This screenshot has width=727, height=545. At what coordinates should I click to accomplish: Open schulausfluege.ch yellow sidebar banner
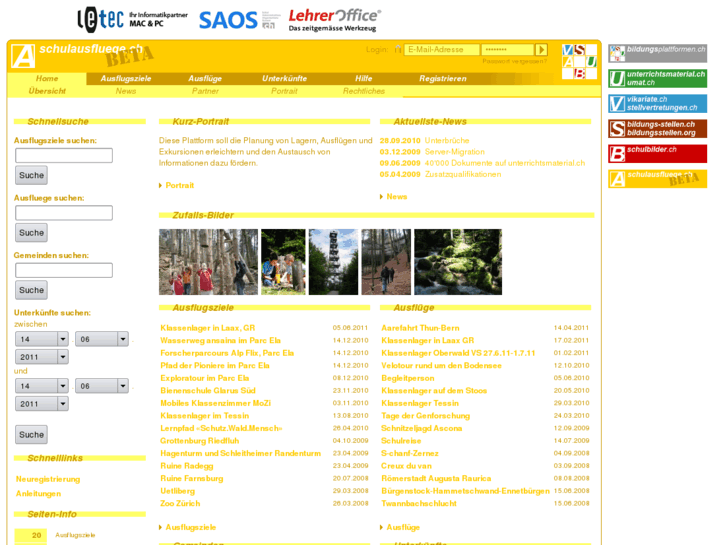[x=657, y=179]
